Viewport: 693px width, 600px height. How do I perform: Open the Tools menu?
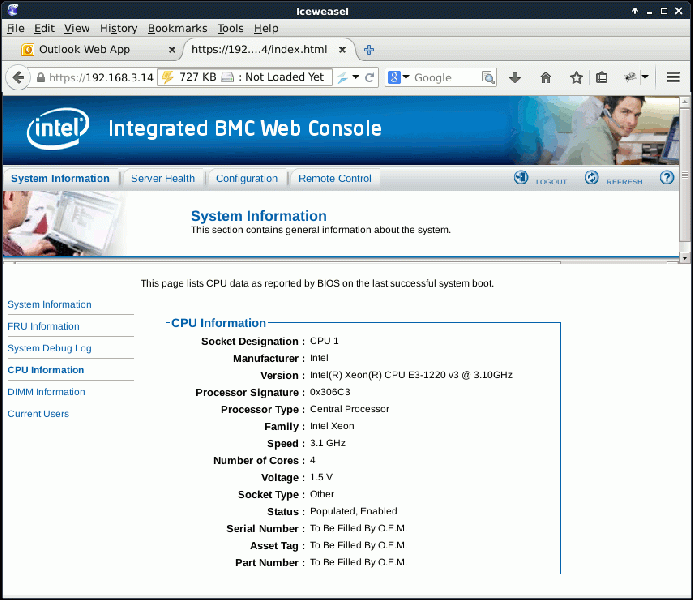(231, 28)
